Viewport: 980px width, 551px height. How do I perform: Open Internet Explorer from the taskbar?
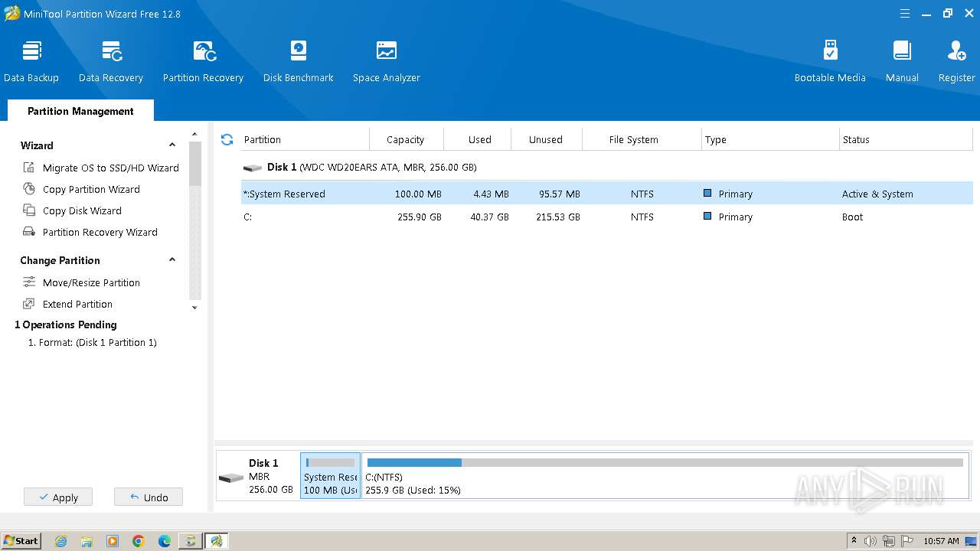pos(61,541)
